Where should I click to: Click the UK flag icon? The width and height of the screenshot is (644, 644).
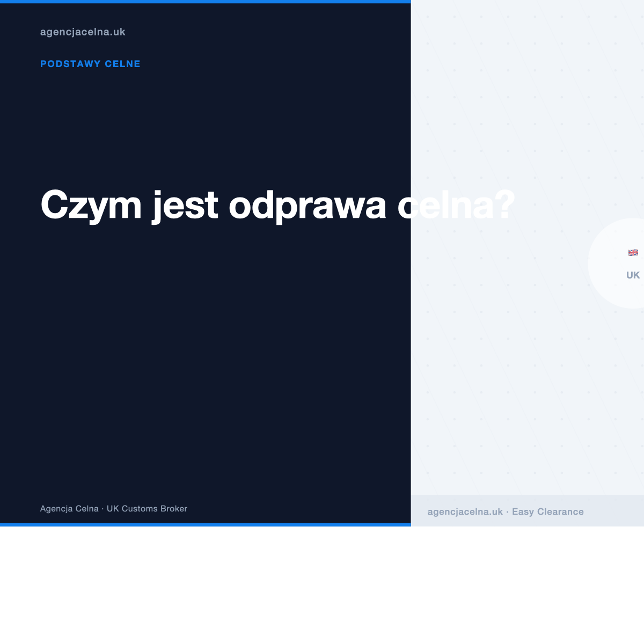pos(633,253)
